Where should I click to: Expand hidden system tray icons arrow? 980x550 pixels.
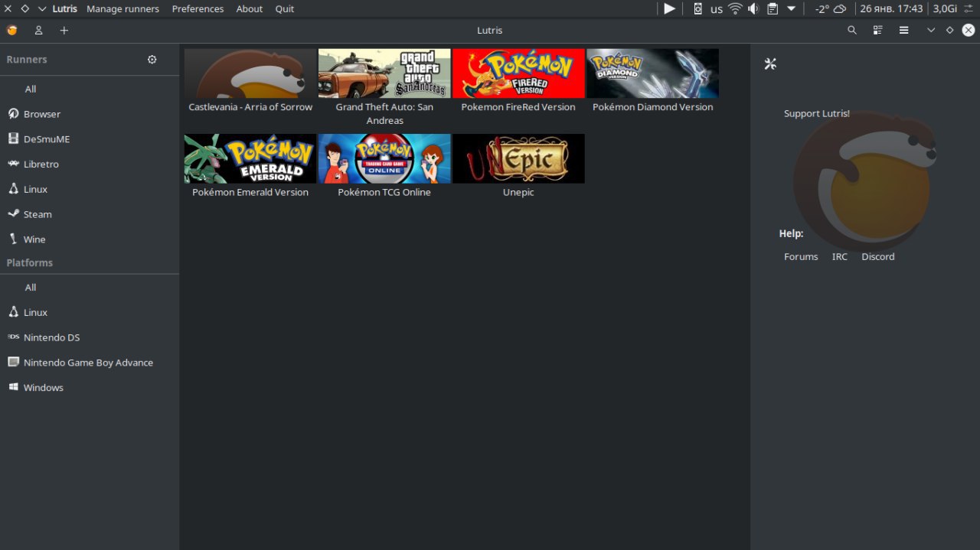pyautogui.click(x=791, y=9)
